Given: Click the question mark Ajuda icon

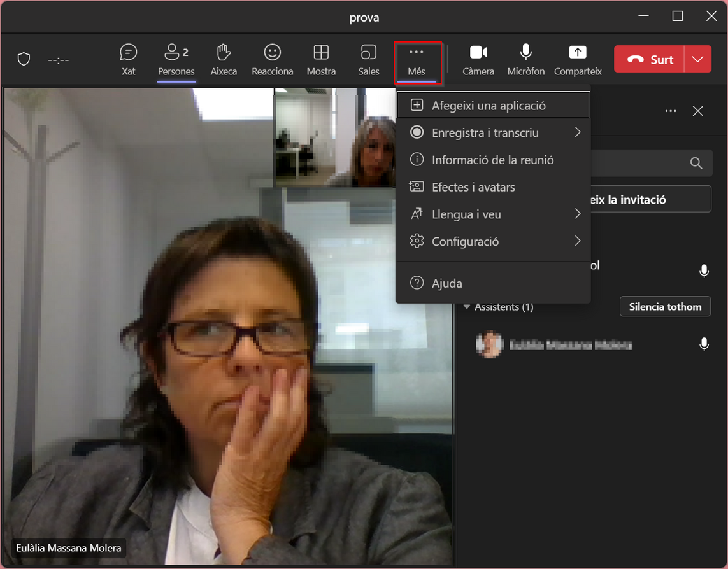Looking at the screenshot, I should tap(417, 282).
